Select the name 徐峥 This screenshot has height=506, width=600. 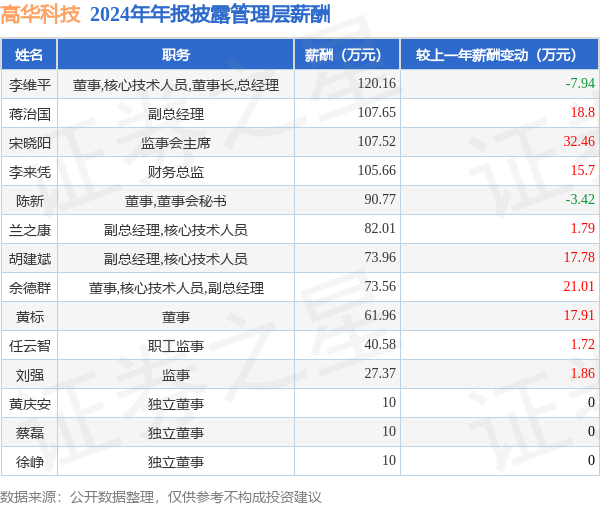(x=30, y=462)
